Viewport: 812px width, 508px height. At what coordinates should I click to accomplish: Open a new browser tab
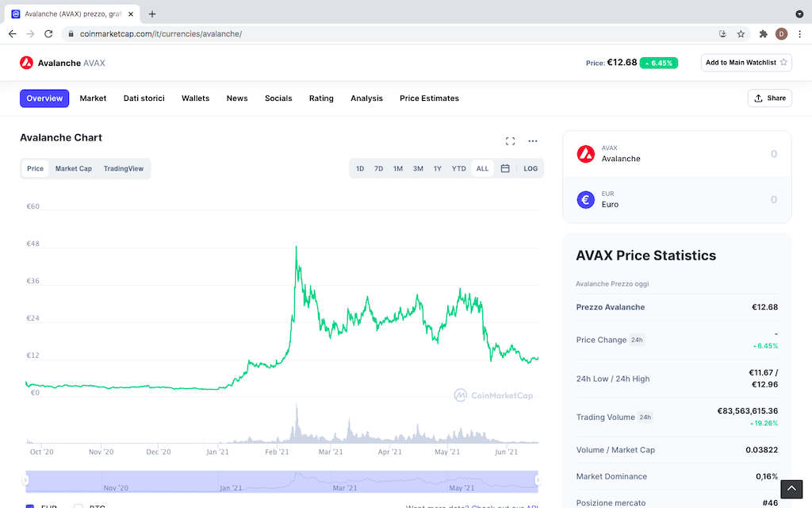152,14
